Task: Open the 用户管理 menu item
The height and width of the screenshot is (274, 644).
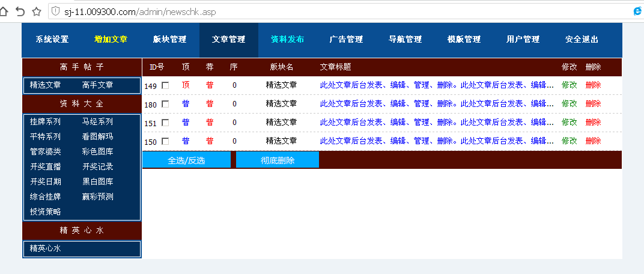Action: (x=523, y=40)
